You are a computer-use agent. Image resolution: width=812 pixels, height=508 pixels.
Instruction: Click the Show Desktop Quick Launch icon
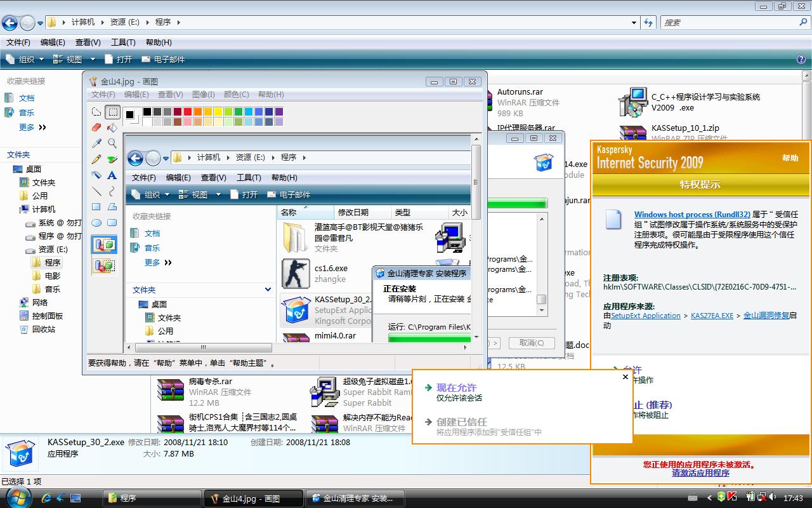[75, 498]
